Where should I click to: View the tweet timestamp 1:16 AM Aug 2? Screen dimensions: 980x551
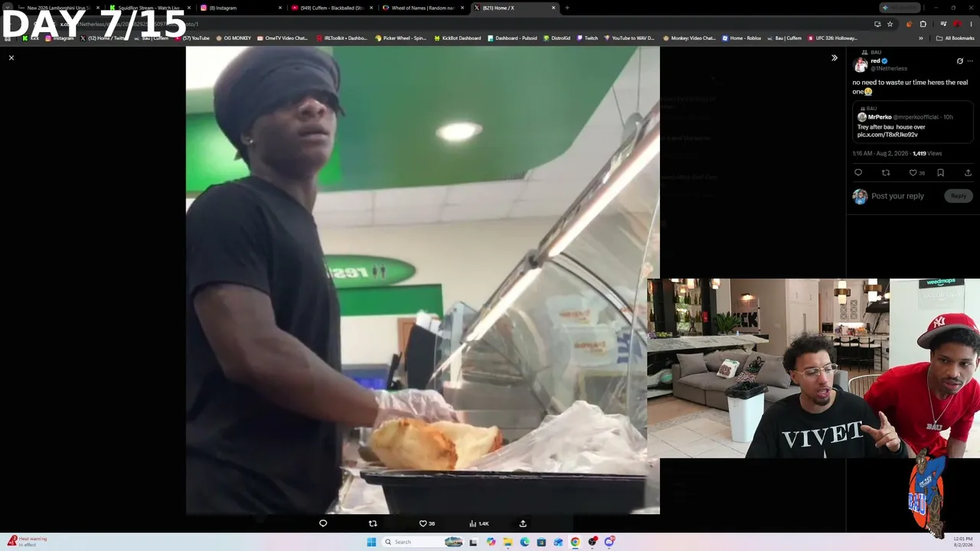(880, 154)
